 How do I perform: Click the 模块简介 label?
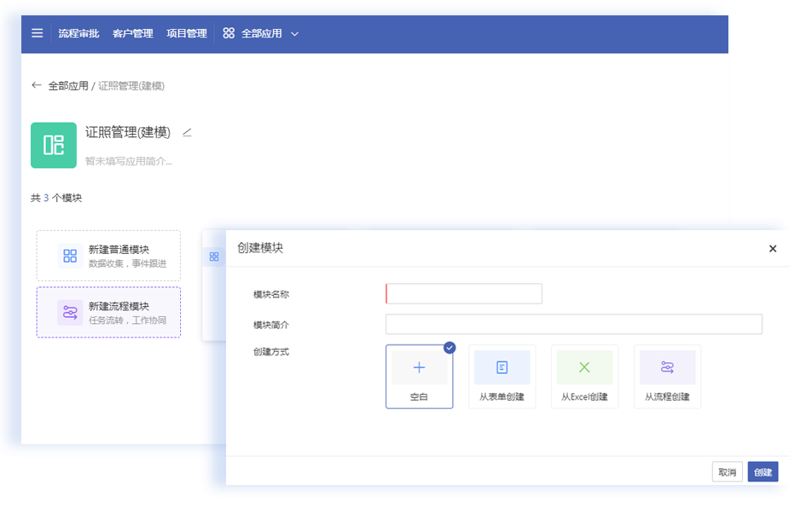(271, 325)
